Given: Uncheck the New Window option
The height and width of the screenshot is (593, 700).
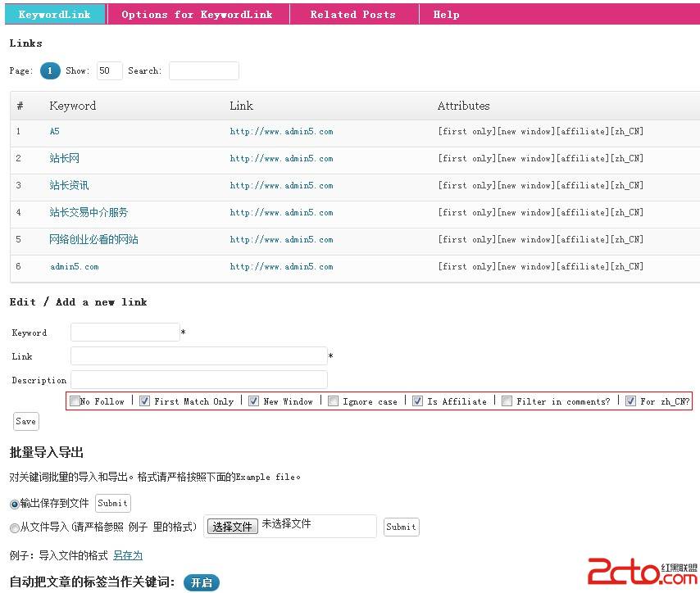Looking at the screenshot, I should 254,401.
